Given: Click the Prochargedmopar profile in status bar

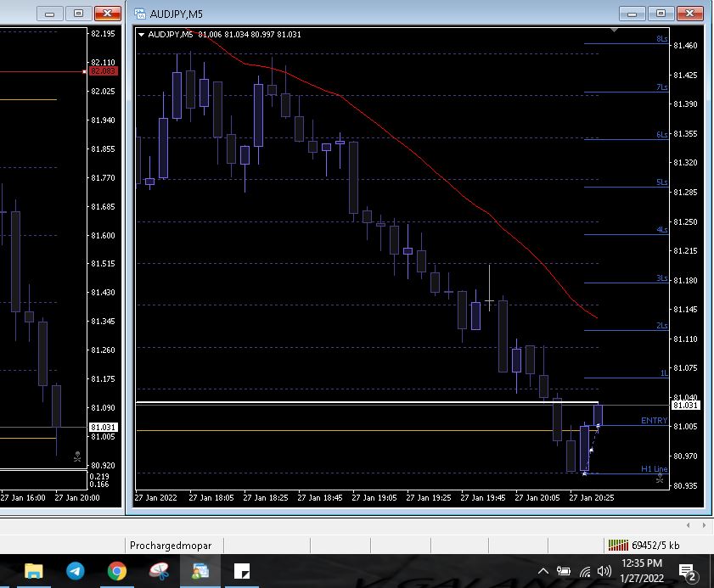Looking at the screenshot, I should tap(171, 546).
